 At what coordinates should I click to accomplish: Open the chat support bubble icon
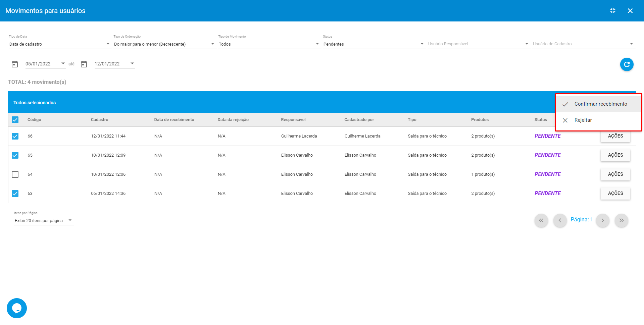[17, 308]
